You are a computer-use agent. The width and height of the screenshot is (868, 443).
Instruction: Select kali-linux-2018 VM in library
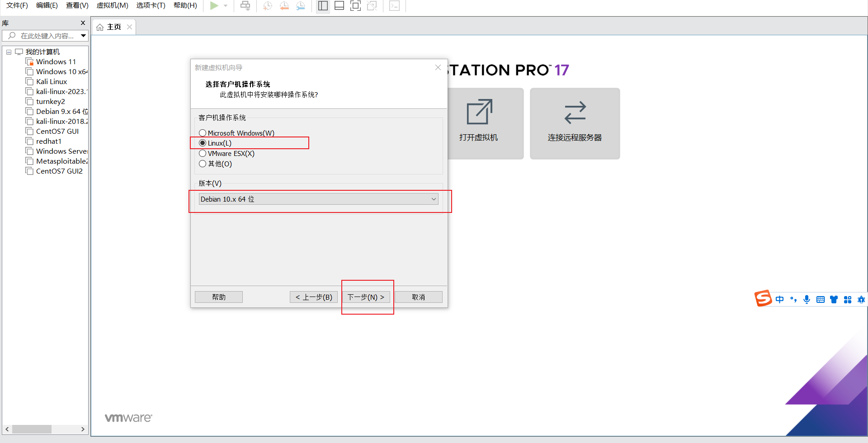click(57, 122)
